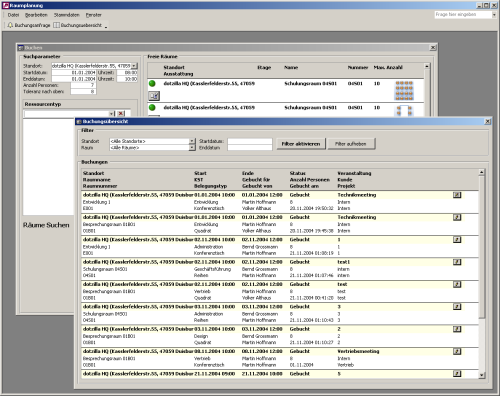Click scroll-up arrow of the Buchungen list
Viewport: 500px width, 396px height.
[482, 172]
